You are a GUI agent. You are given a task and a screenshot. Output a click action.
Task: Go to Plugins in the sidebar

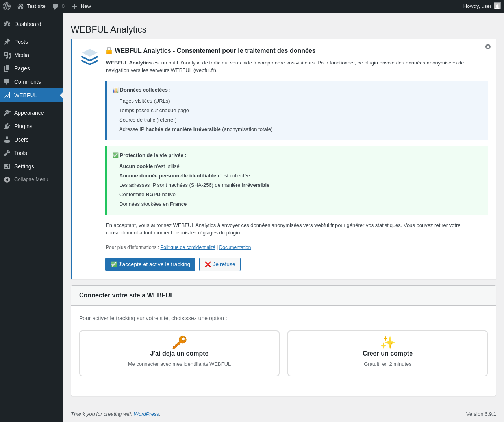pos(31,126)
